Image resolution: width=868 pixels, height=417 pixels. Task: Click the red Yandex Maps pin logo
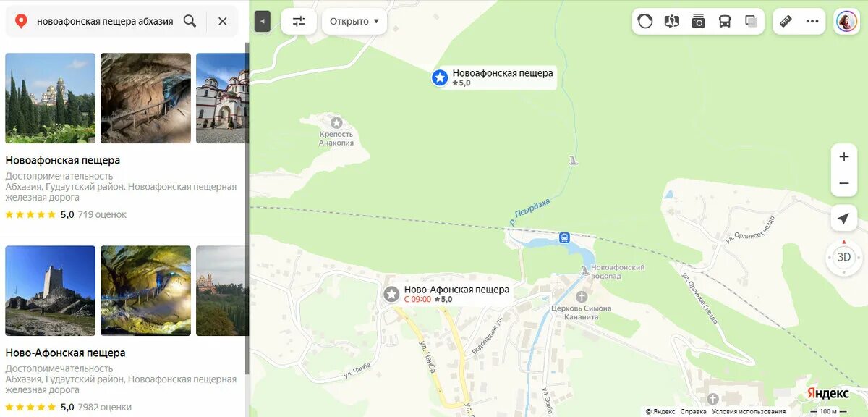pyautogui.click(x=21, y=22)
